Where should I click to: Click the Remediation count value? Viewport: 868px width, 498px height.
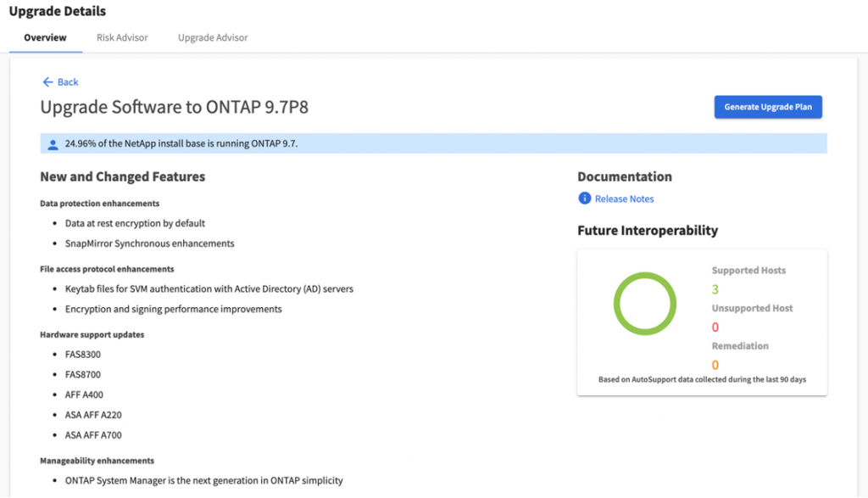point(715,365)
